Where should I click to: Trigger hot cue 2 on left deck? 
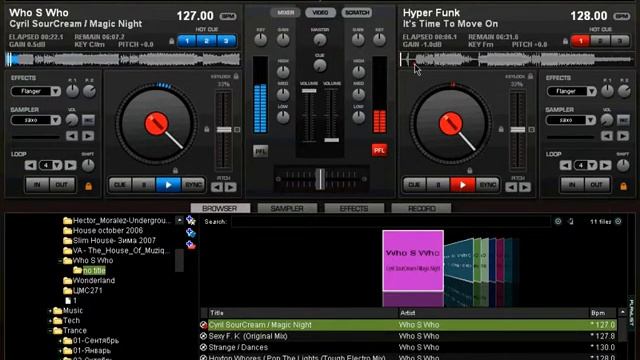tap(207, 41)
